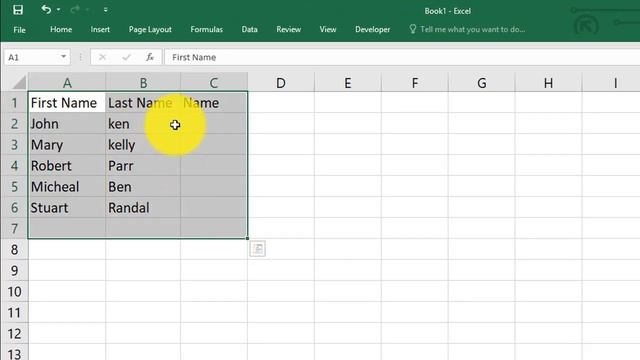
Task: Select row 5 header
Action: tap(14, 187)
